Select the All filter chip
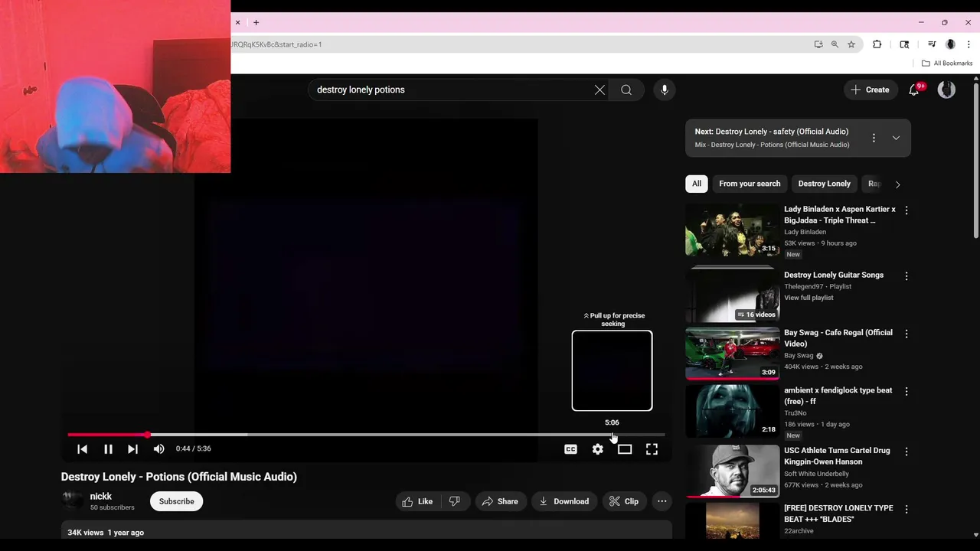Image resolution: width=980 pixels, height=551 pixels. click(697, 184)
